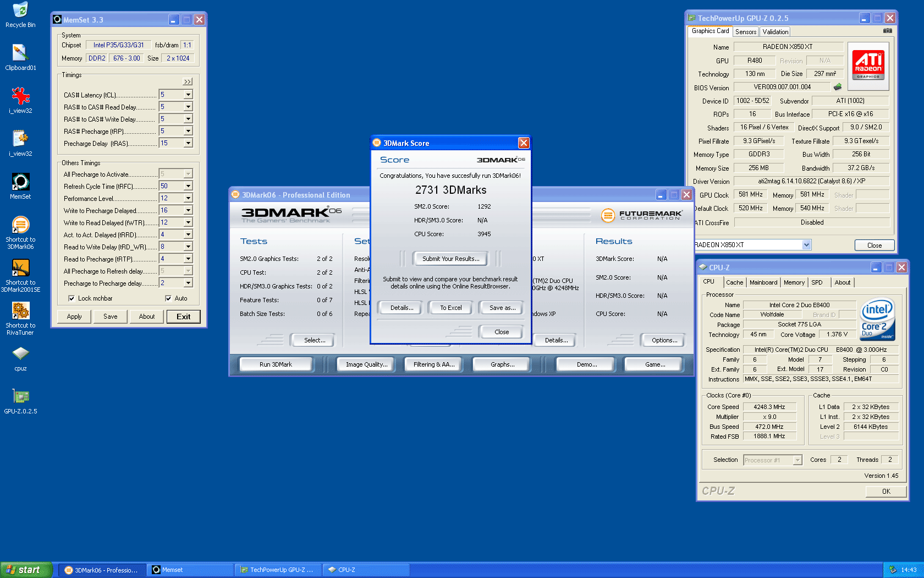This screenshot has width=924, height=578.
Task: Open the red i_view32 desktop icon
Action: [20, 101]
